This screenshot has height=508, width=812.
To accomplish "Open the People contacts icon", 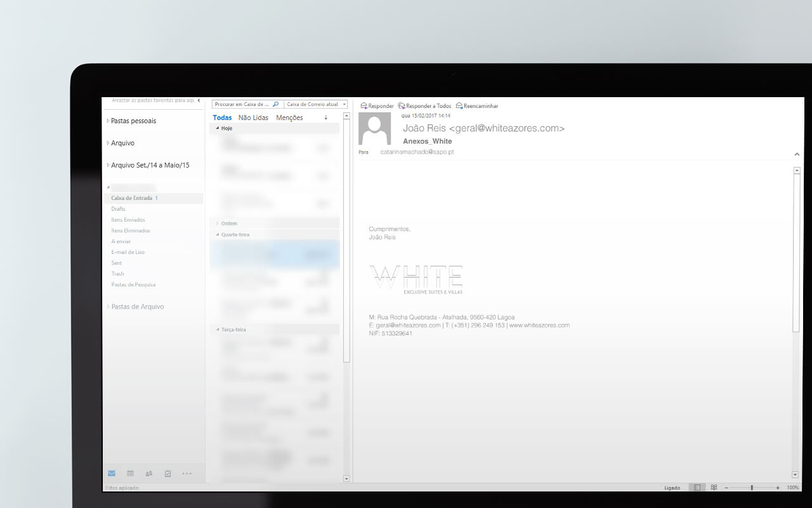I will (x=149, y=473).
